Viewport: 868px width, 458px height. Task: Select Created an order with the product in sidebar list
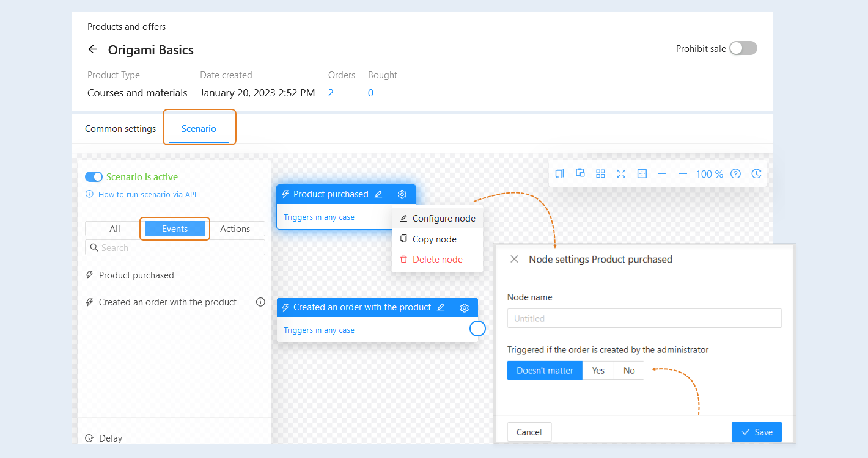coord(167,302)
